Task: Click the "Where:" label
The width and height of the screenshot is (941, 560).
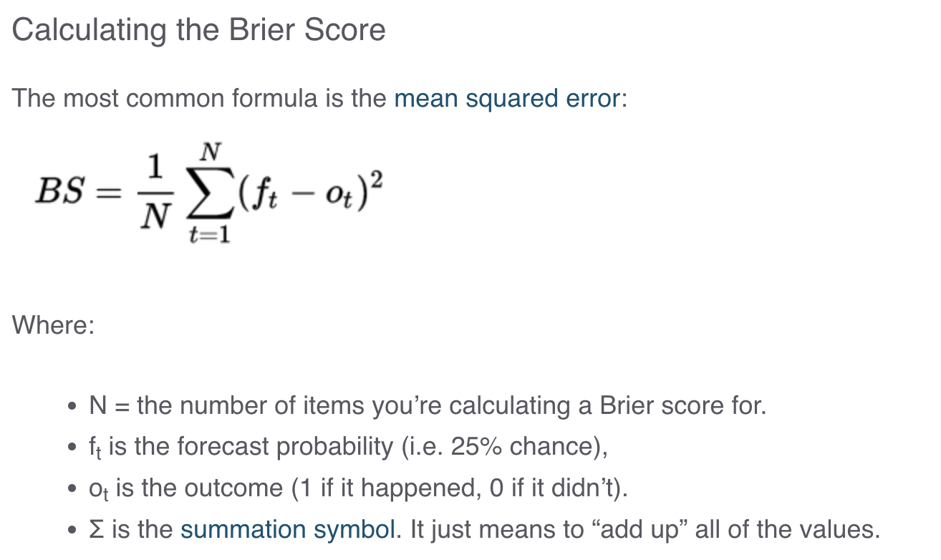Action: [x=53, y=326]
